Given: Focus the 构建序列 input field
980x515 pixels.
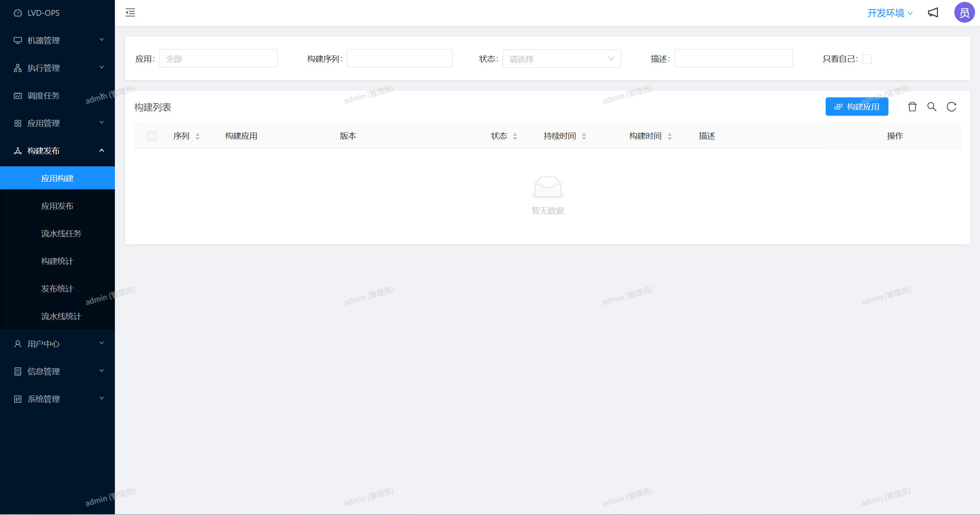Looking at the screenshot, I should (x=399, y=59).
